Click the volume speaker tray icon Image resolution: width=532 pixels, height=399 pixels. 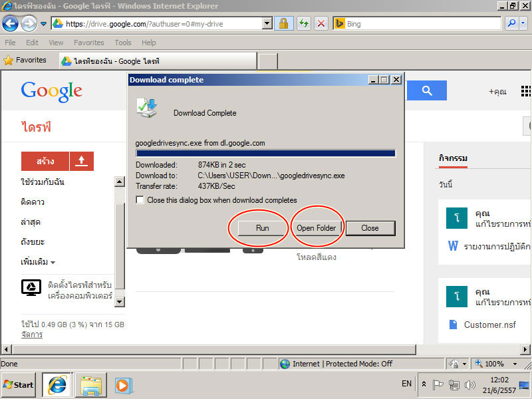[469, 385]
